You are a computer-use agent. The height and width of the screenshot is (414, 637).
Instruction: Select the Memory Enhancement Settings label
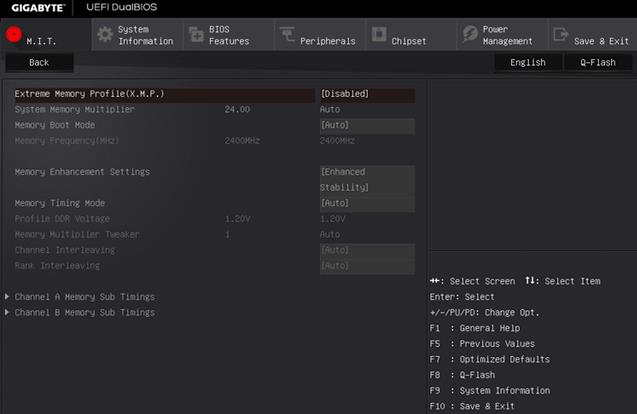point(82,172)
